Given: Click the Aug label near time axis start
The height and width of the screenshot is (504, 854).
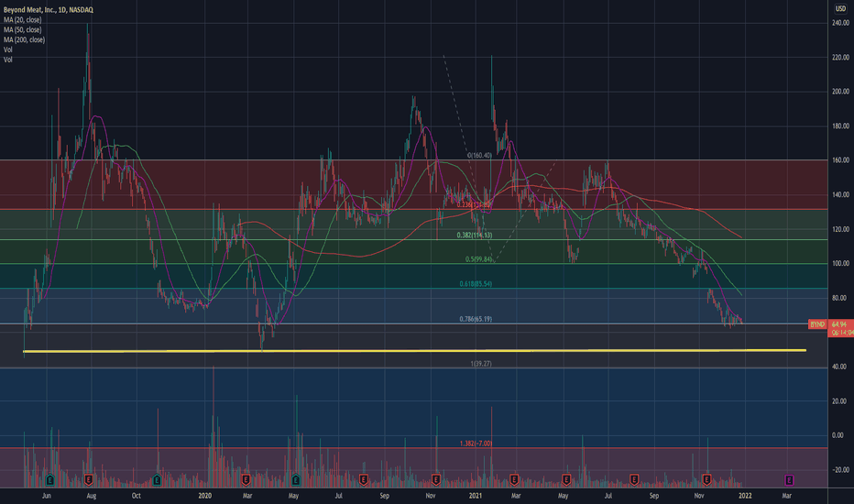Looking at the screenshot, I should click(92, 496).
